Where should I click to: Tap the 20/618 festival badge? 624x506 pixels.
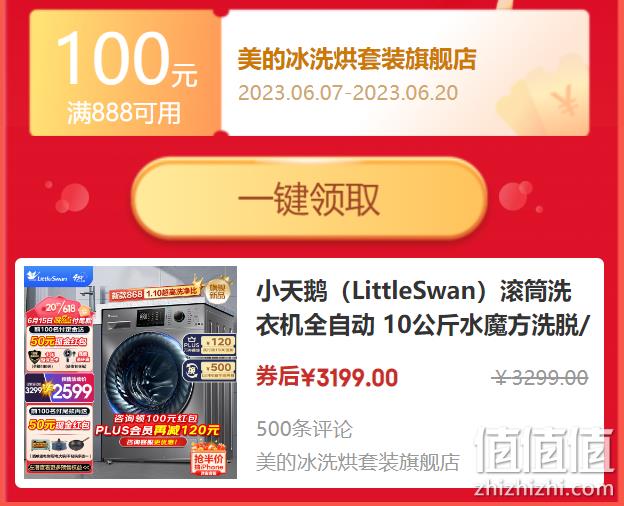tap(60, 307)
